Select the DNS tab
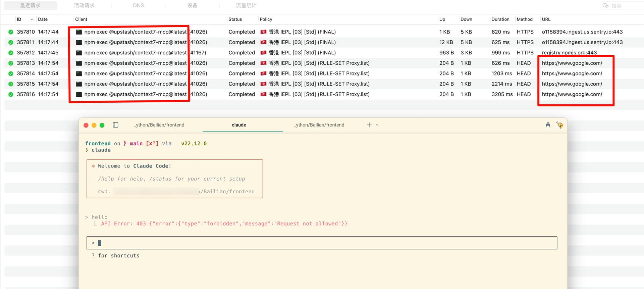The image size is (644, 289). 138,5
